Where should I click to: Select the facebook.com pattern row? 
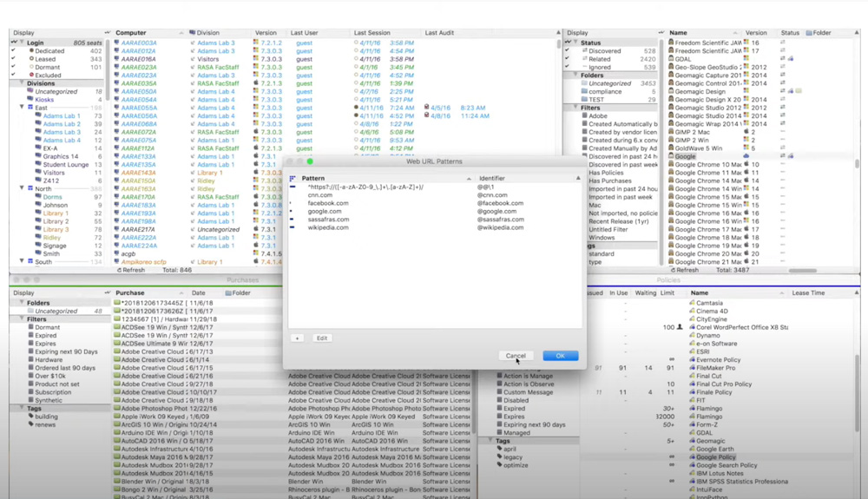(435, 203)
